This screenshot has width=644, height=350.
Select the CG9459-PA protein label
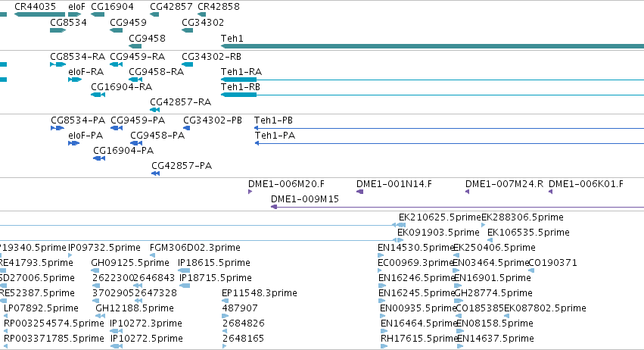coord(138,120)
